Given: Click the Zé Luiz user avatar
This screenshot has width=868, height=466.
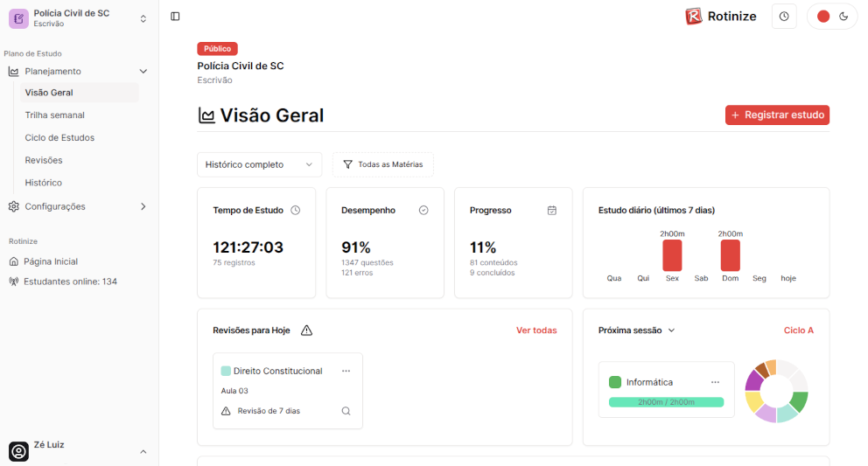Looking at the screenshot, I should click(x=18, y=452).
